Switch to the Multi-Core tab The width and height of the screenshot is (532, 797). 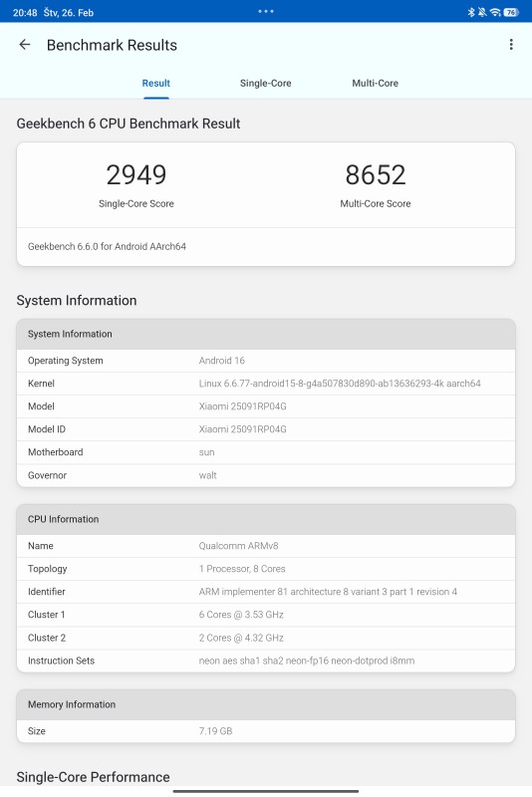(x=375, y=83)
